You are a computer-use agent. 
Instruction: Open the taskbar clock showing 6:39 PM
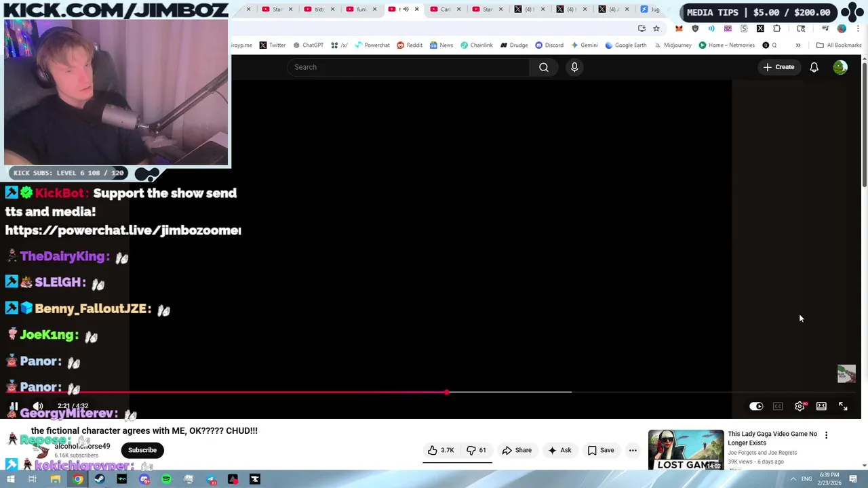[829, 479]
